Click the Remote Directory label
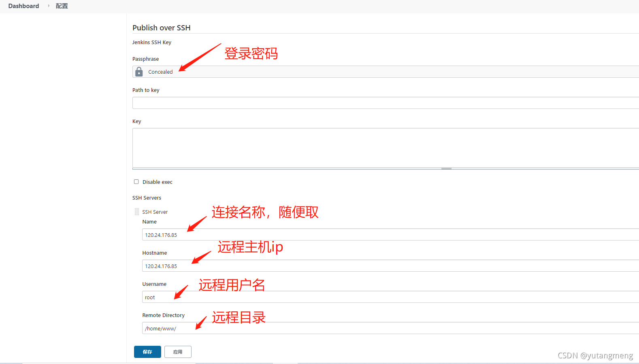The width and height of the screenshot is (639, 364). (x=163, y=315)
